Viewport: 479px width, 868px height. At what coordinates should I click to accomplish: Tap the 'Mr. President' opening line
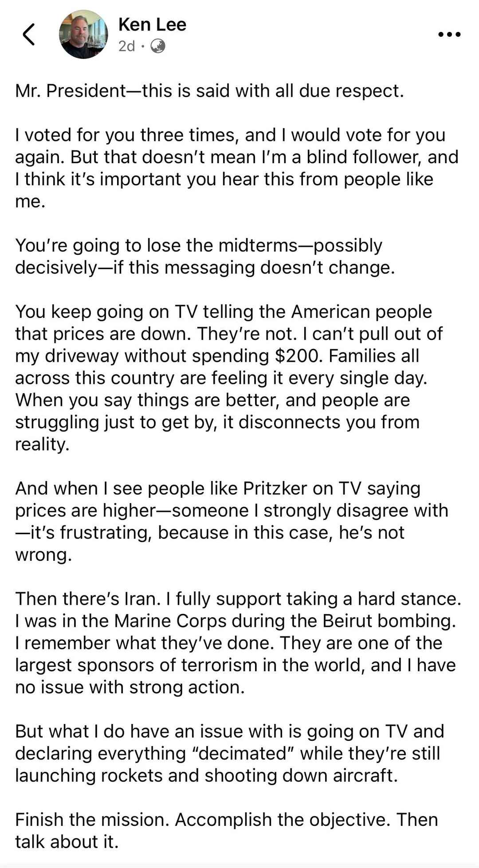209,91
